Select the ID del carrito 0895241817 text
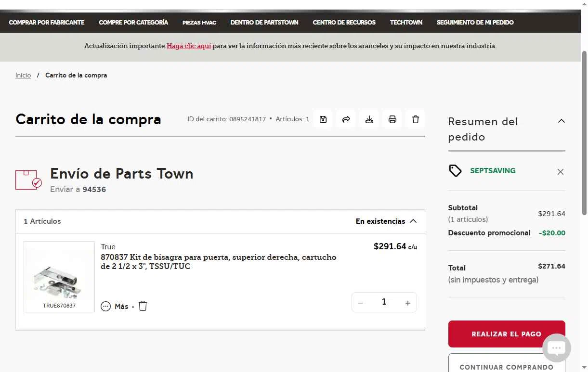 [226, 119]
